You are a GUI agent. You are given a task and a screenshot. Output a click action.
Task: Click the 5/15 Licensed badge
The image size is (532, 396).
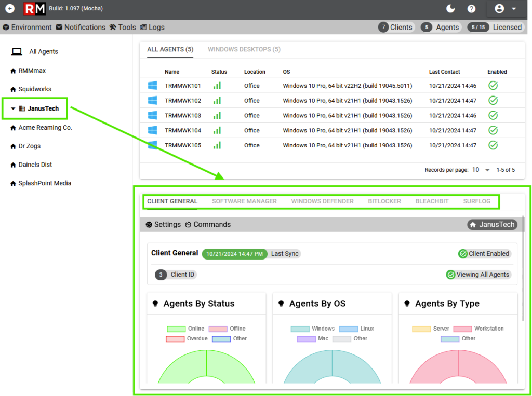496,28
